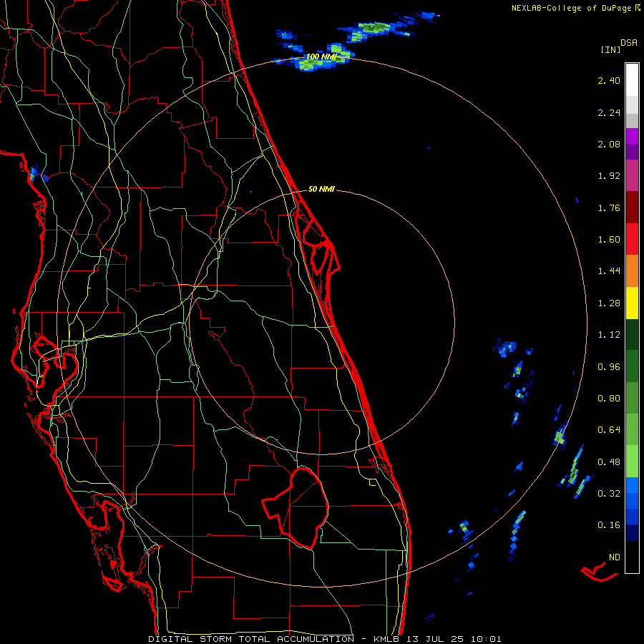Click the 1.76 legend value
The height and width of the screenshot is (644, 644).
609,208
